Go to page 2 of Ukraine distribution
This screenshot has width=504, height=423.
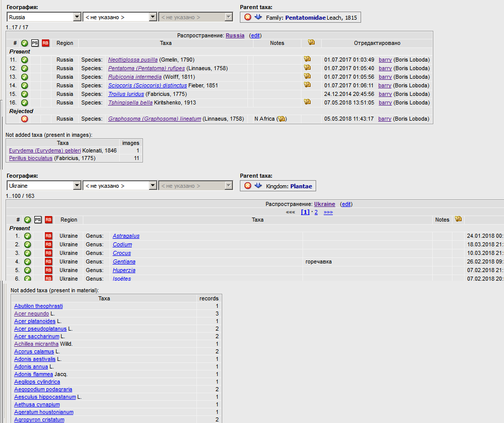(x=316, y=212)
